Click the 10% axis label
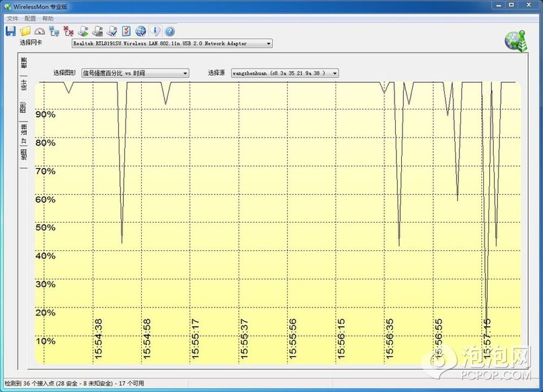 [x=46, y=341]
